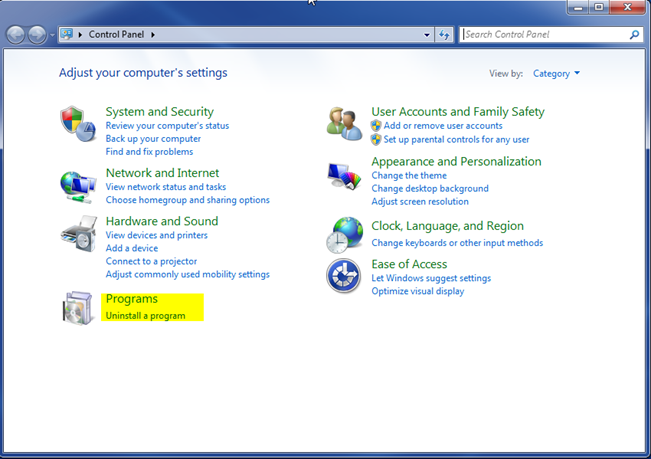Select Connect to a projector
651x459 pixels.
click(x=151, y=261)
